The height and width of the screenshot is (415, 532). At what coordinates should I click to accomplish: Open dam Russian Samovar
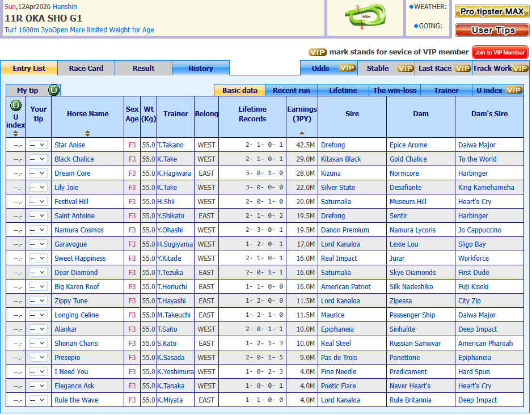415,343
